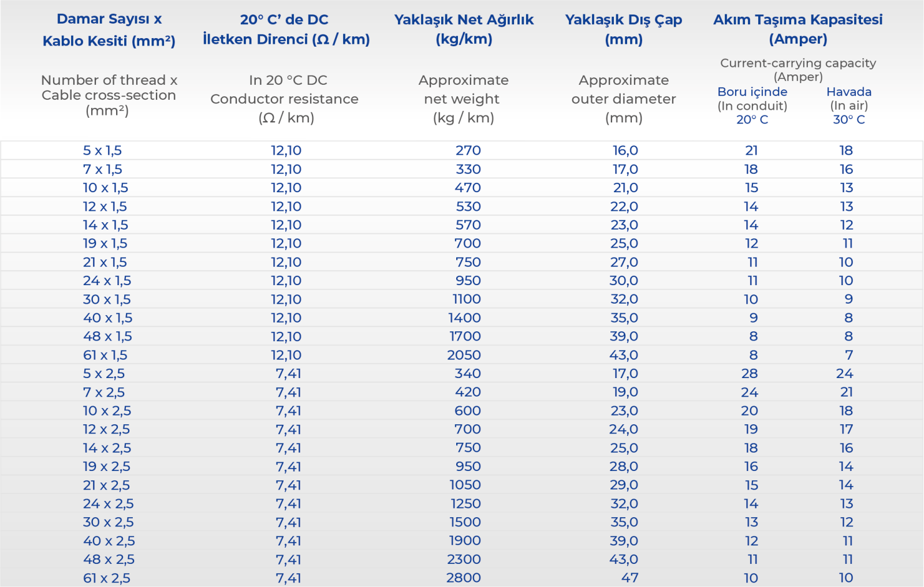Select the outer diameter value 47
This screenshot has width=924, height=587.
tap(629, 578)
